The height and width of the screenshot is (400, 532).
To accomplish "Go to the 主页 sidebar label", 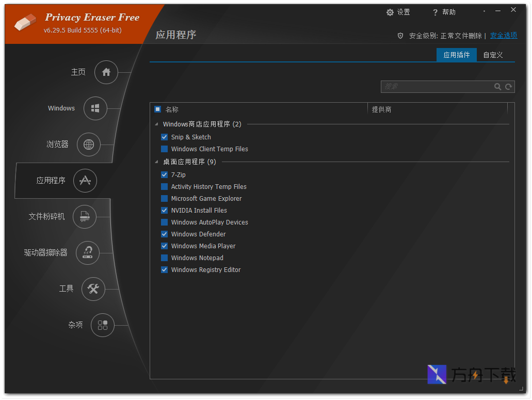I will click(78, 72).
